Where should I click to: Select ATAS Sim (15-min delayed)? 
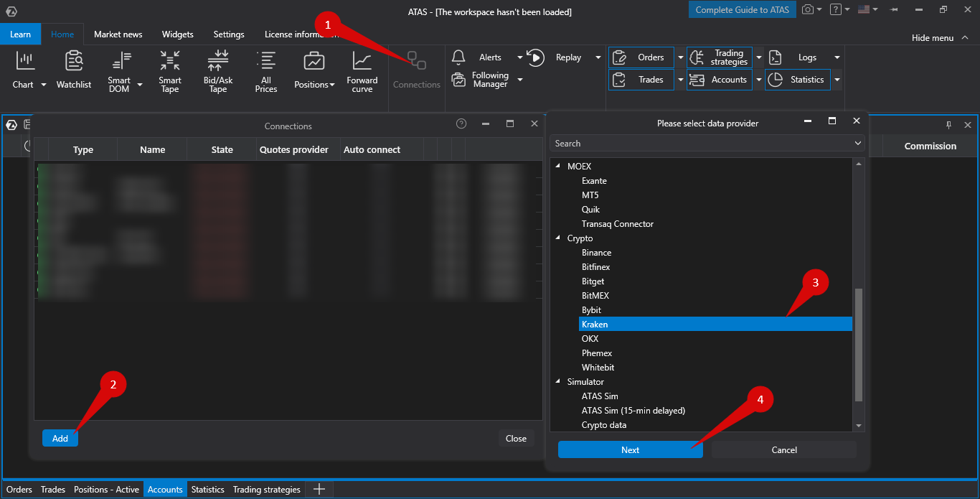[x=633, y=411]
